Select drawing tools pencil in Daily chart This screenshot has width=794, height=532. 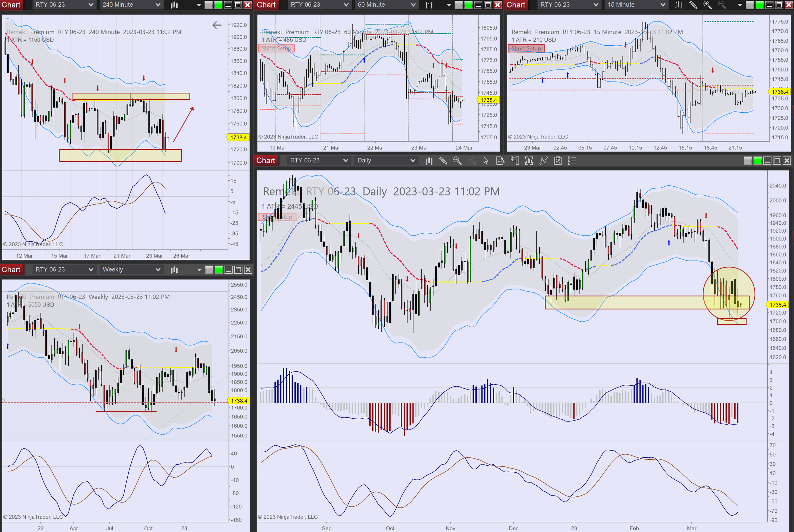coord(443,161)
